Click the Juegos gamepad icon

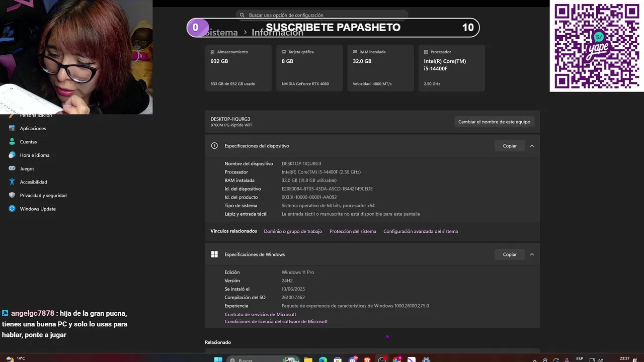point(12,169)
